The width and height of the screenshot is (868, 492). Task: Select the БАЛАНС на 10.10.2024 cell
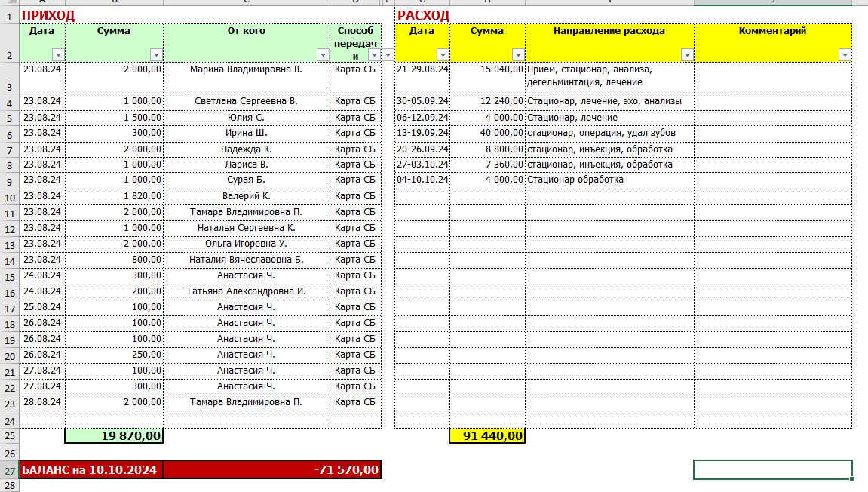point(91,470)
